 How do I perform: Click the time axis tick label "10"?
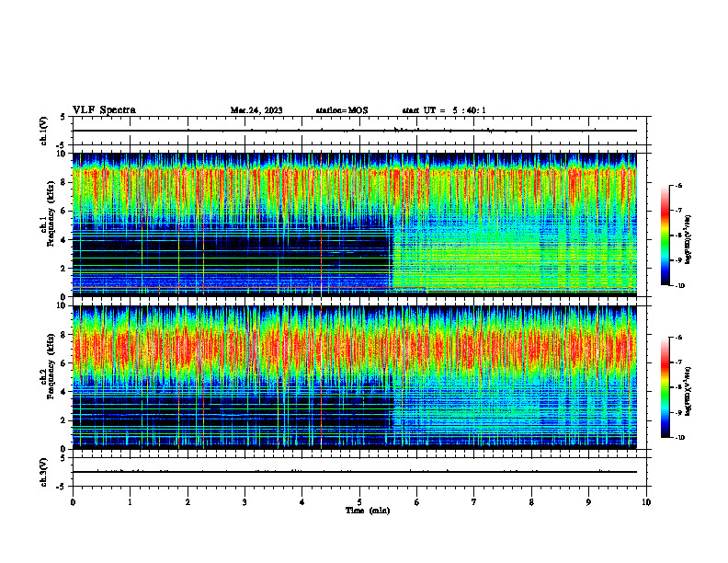click(646, 502)
